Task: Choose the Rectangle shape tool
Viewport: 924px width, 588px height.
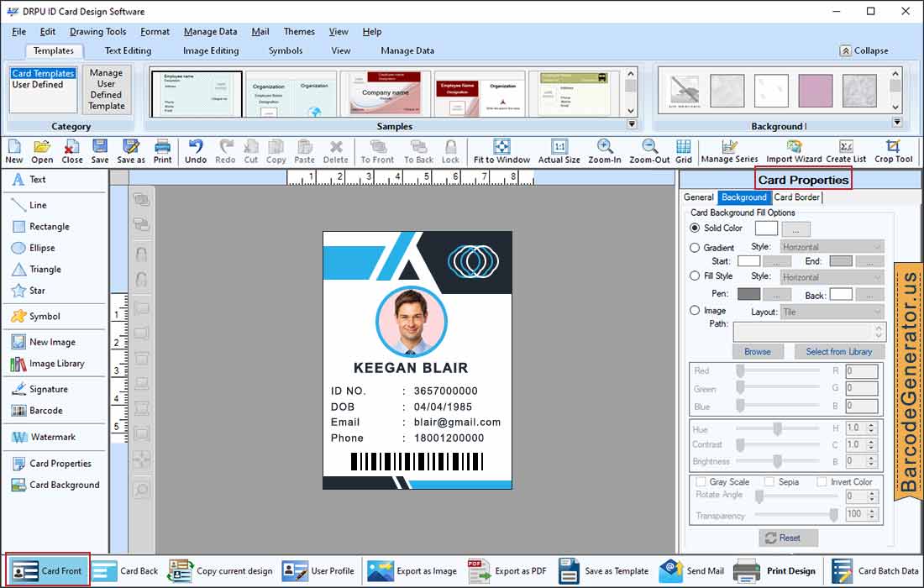Action: 40,227
